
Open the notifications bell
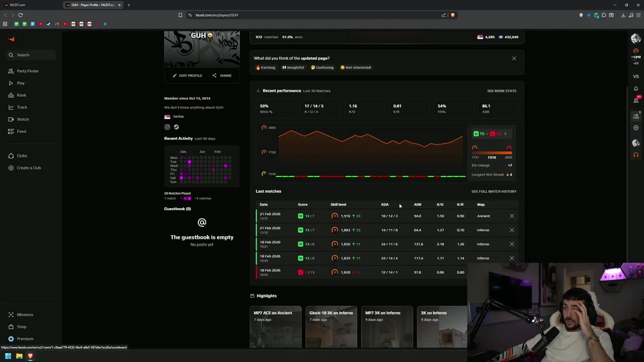pos(636,88)
